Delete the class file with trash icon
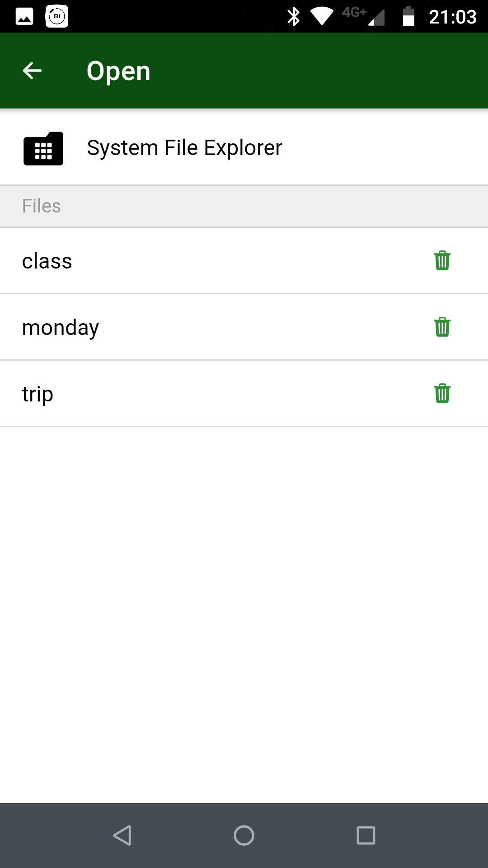The height and width of the screenshot is (868, 488). (442, 261)
